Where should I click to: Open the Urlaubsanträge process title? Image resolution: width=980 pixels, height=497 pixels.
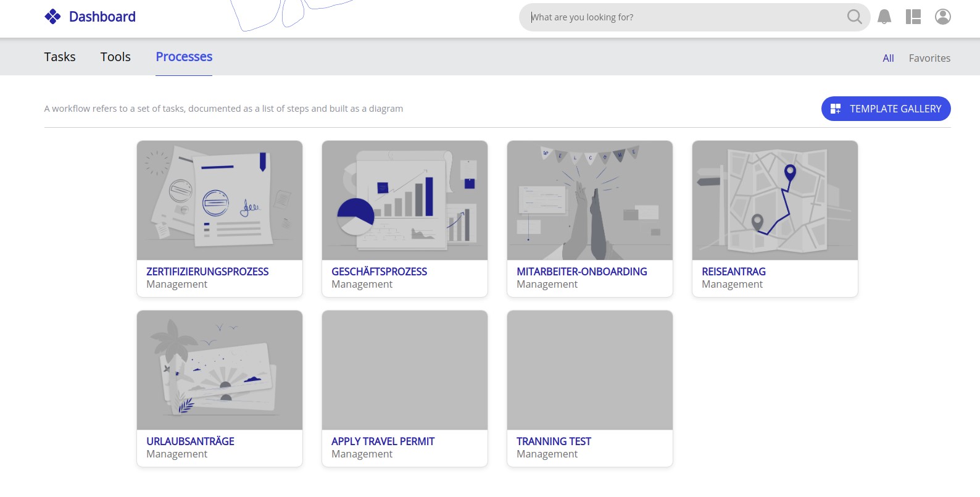tap(190, 441)
